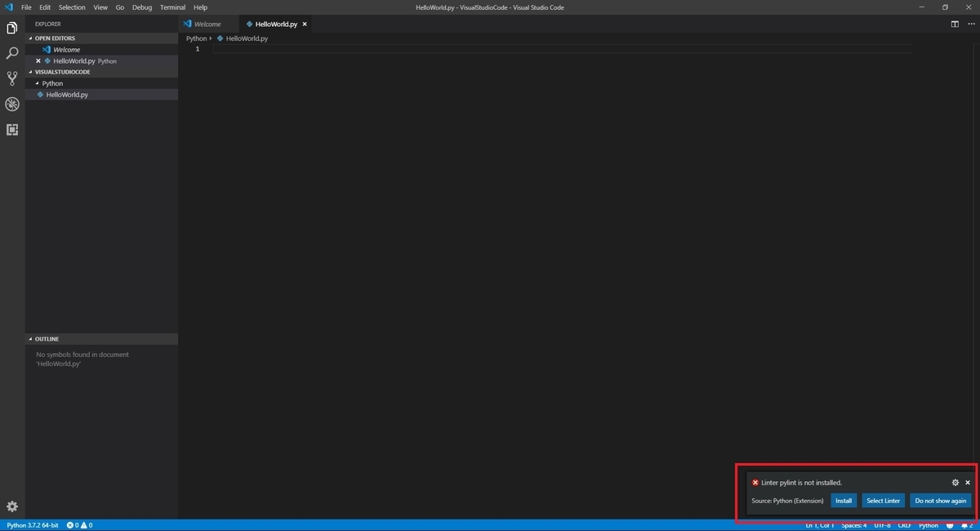Screen dimensions: 980x531
Task: Click the Explorer panel title
Action: 47,25
